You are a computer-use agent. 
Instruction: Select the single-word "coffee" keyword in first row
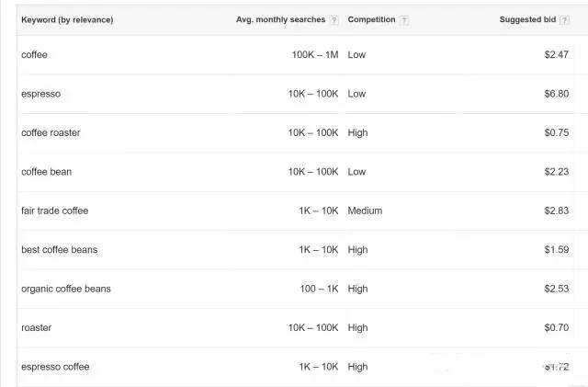[x=34, y=55]
